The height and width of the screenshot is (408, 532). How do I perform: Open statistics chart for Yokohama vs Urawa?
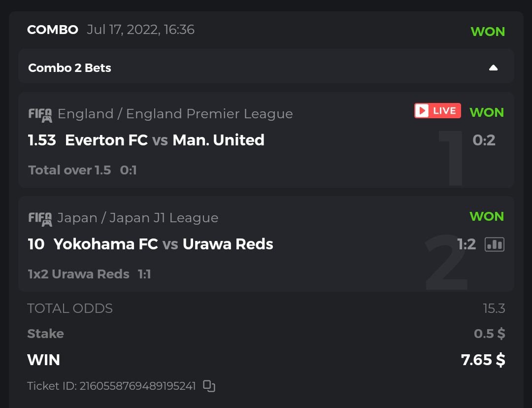(x=495, y=244)
